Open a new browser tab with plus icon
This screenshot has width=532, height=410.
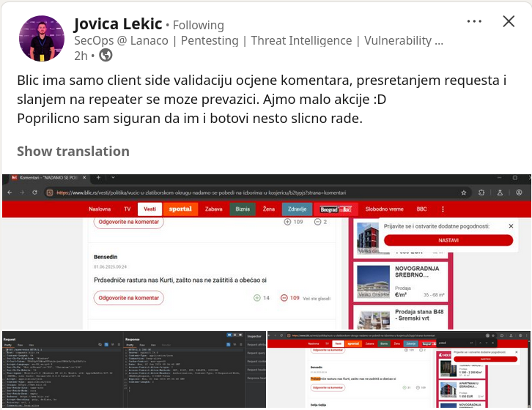98,177
